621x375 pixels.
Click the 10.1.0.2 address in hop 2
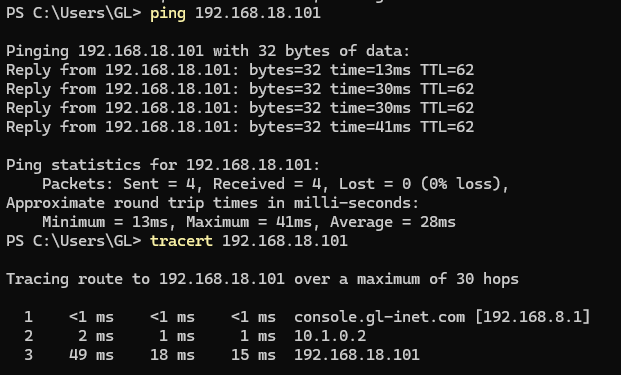click(330, 336)
